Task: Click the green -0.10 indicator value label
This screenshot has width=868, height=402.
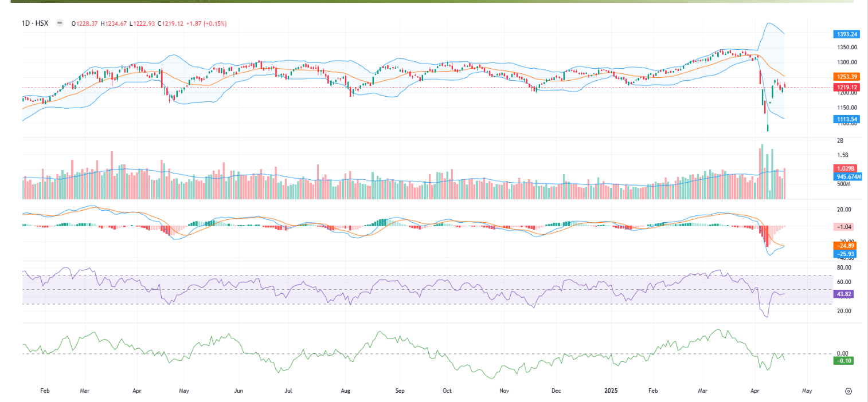Action: tap(846, 360)
